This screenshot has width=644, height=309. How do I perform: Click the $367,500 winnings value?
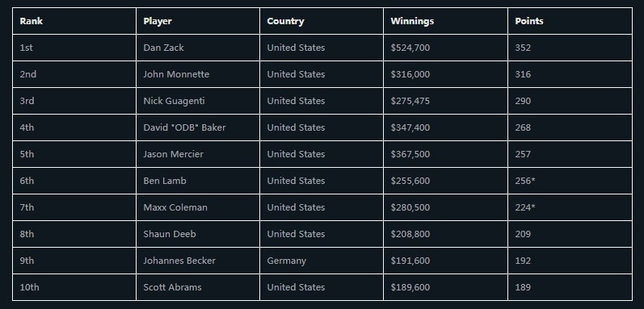410,154
